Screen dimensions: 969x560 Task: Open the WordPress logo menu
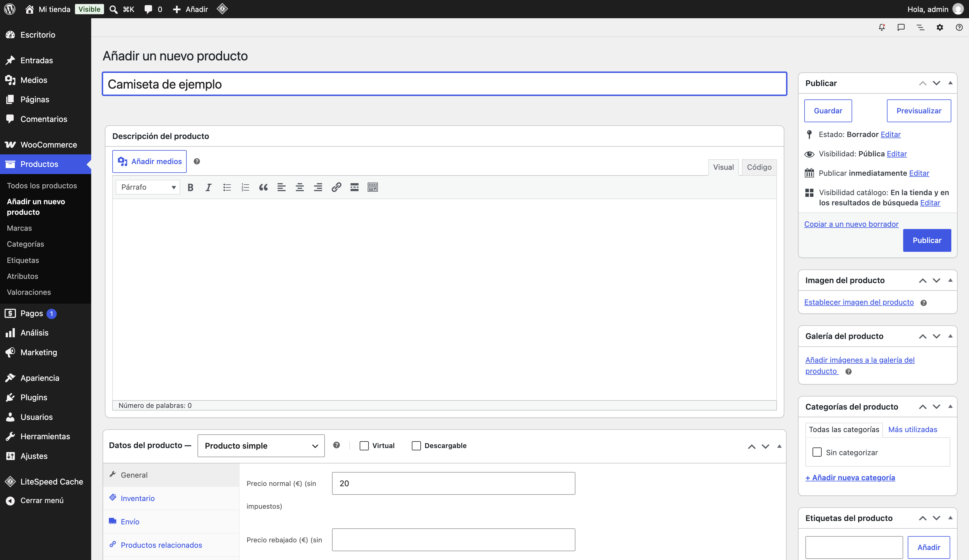point(10,9)
